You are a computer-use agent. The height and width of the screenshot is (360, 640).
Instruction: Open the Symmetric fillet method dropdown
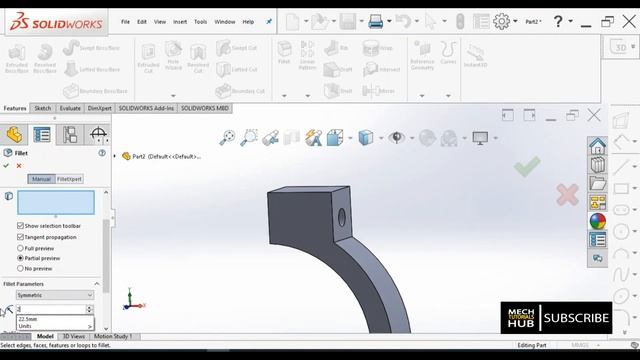(55, 295)
